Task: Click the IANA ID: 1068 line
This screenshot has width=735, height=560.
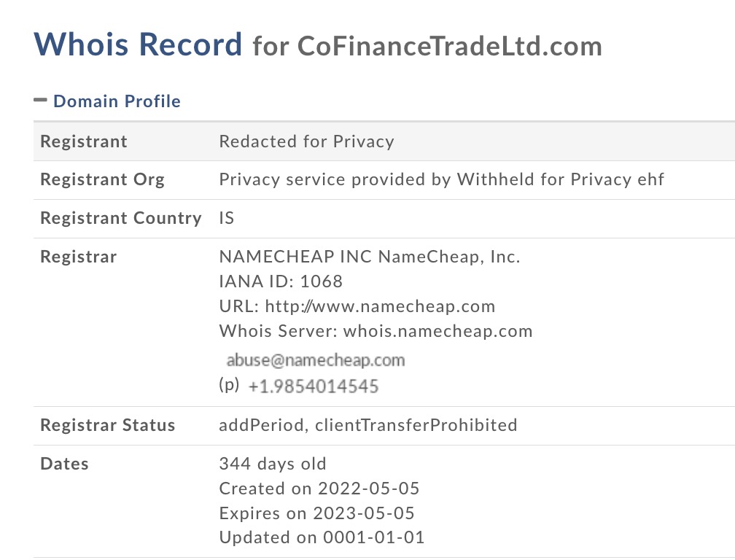Action: (281, 281)
